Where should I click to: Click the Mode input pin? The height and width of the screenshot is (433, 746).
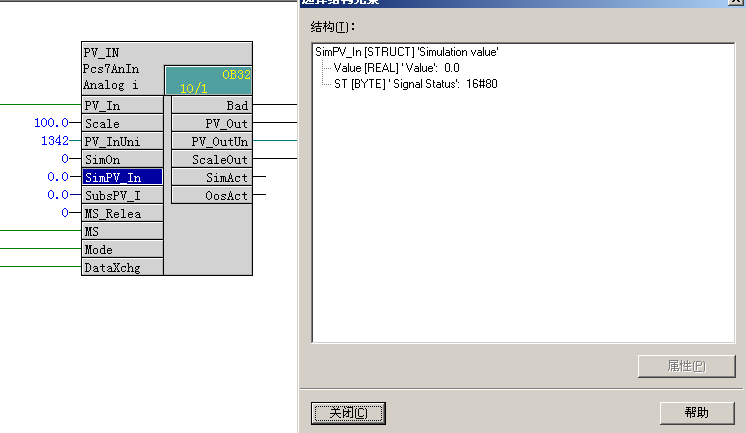[x=122, y=249]
